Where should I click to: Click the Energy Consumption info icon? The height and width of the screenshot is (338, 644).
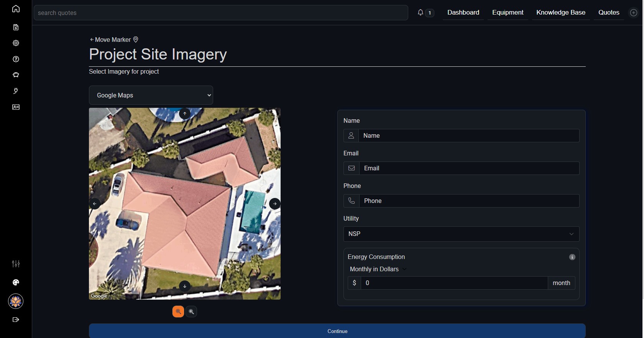(572, 257)
